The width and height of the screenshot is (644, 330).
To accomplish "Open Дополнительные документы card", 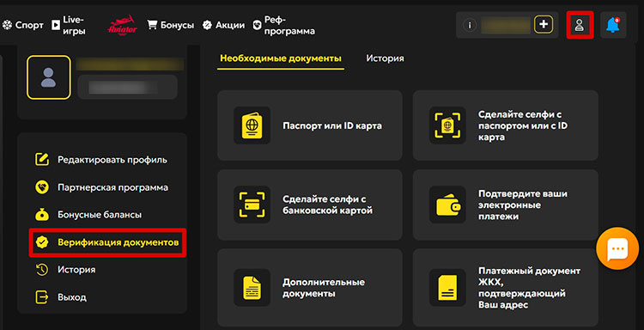I will click(x=310, y=288).
